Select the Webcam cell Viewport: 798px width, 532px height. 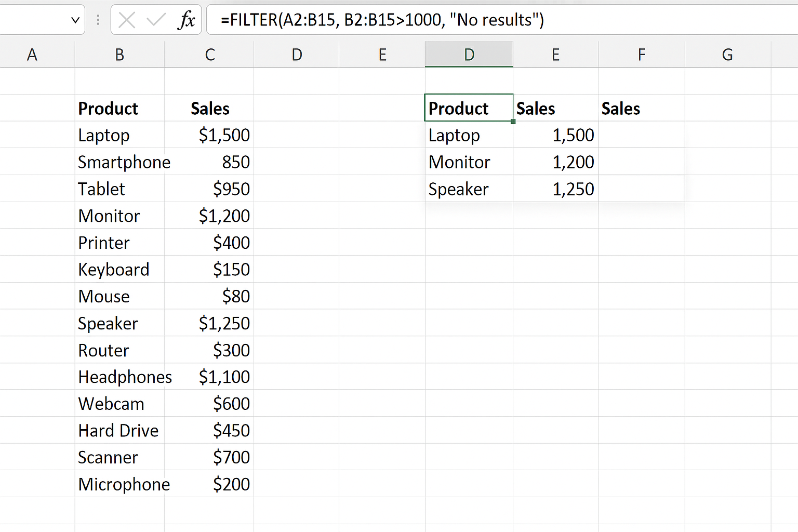[119, 404]
